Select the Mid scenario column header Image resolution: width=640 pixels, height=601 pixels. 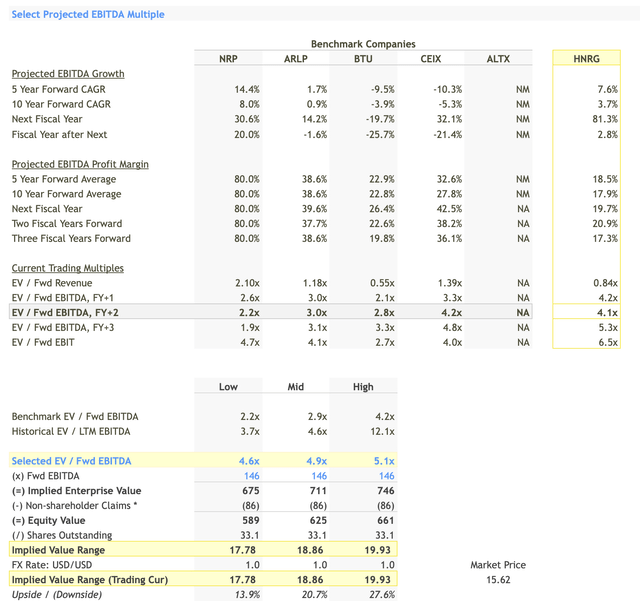point(298,387)
